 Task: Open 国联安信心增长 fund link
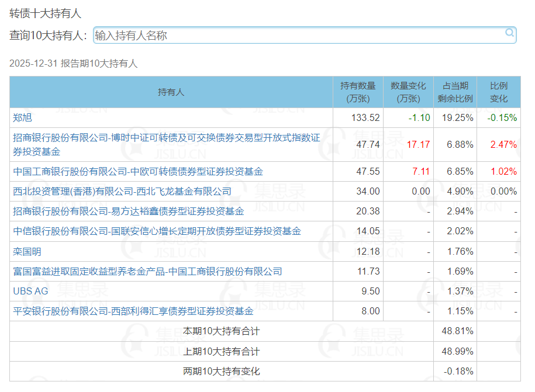click(157, 231)
